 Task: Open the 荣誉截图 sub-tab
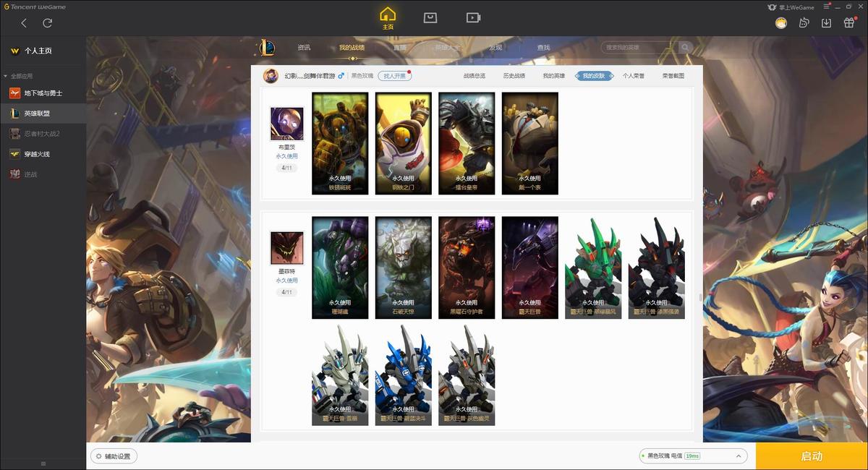coord(673,76)
